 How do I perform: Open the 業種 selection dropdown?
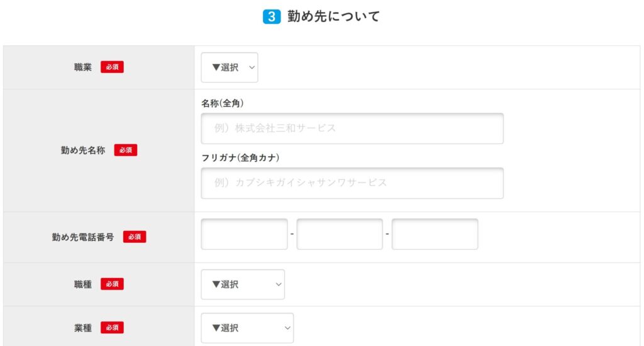(x=247, y=328)
